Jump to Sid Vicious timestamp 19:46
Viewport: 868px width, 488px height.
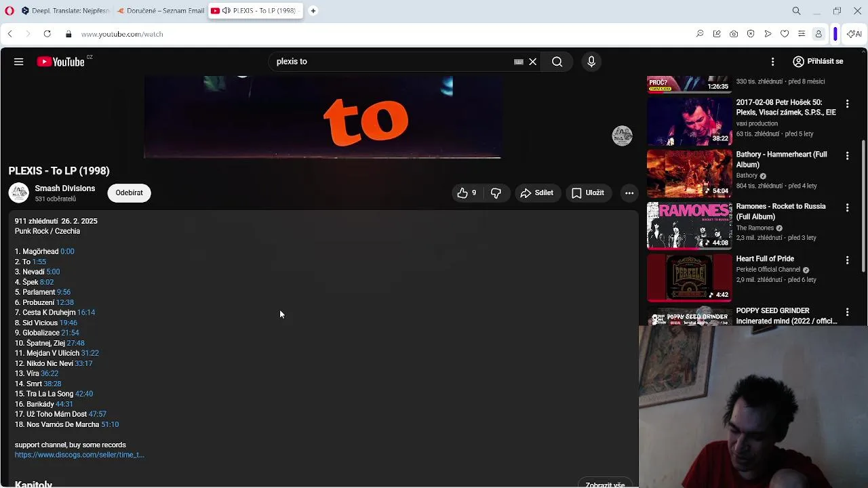[x=68, y=323]
